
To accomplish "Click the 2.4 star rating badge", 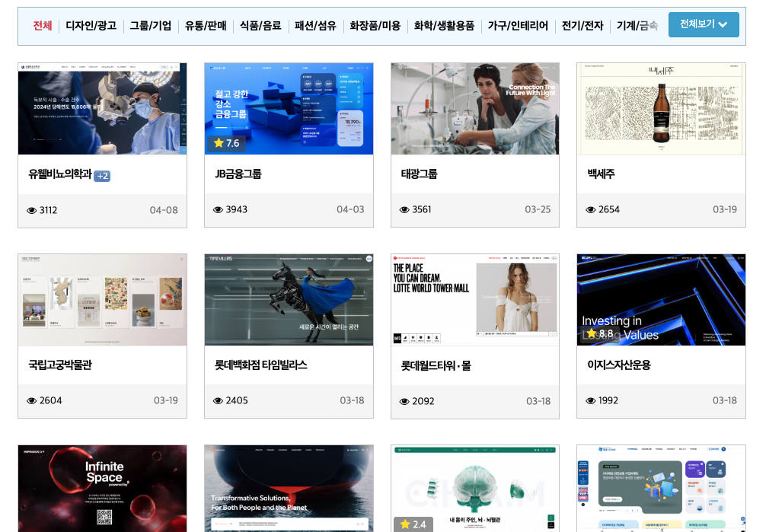I will click(413, 524).
